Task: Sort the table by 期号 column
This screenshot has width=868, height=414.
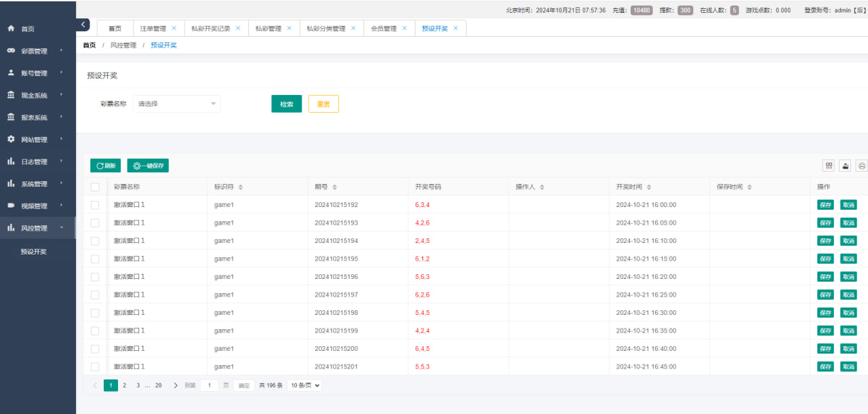Action: [x=334, y=187]
